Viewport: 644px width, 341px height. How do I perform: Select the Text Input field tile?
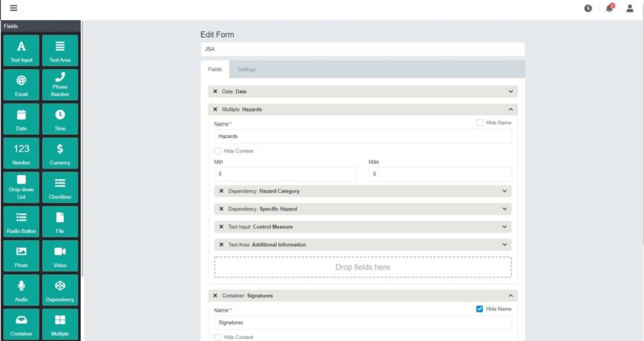coord(21,50)
